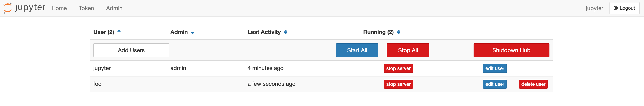Sort users by the User column arrow
644x106 pixels.
(x=119, y=31)
